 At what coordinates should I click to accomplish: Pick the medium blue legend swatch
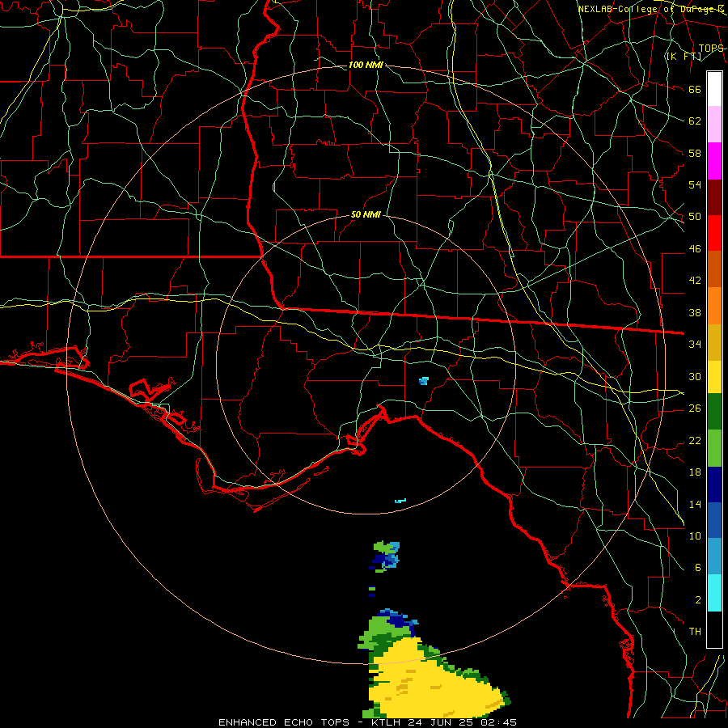[714, 520]
